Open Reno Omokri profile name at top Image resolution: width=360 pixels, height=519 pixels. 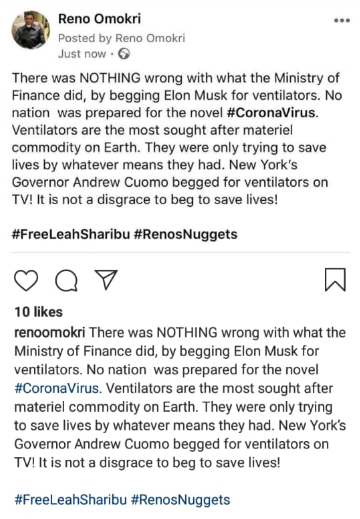99,19
